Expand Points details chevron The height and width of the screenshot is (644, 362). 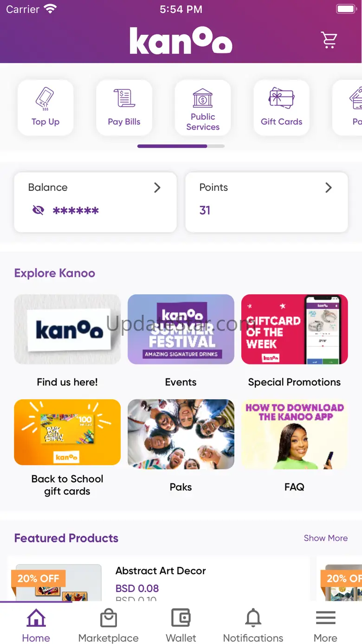[329, 188]
